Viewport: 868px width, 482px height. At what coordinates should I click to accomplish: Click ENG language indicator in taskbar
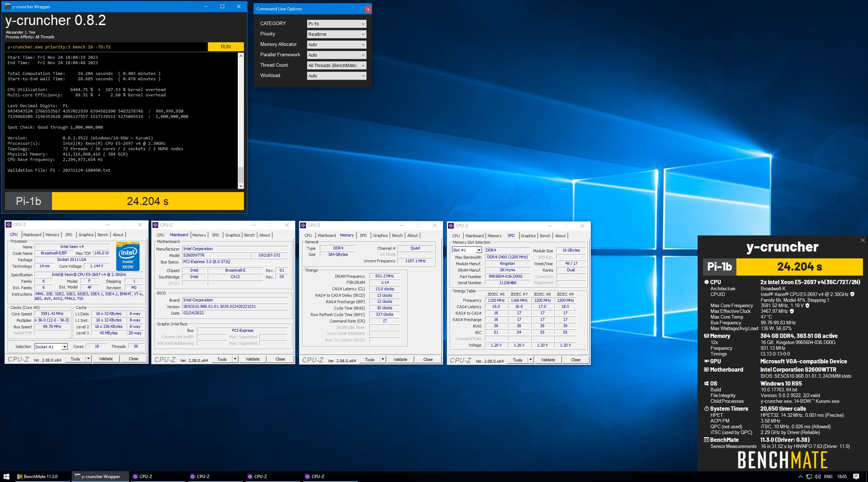[828, 477]
